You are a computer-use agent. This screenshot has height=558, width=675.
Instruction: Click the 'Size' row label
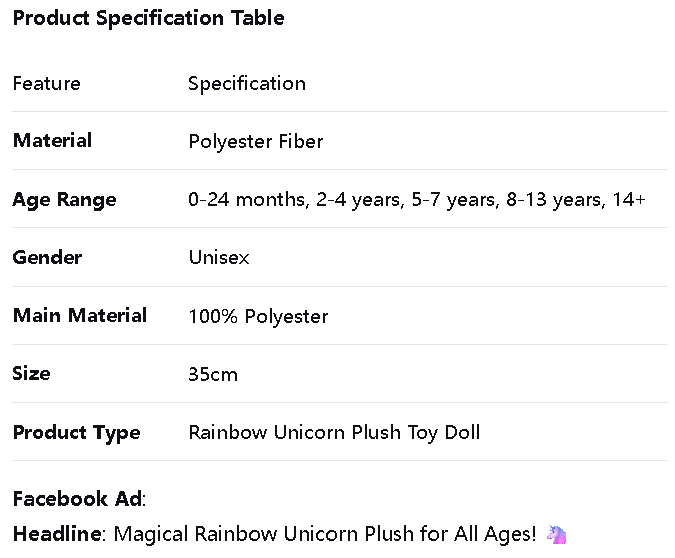pyautogui.click(x=31, y=373)
